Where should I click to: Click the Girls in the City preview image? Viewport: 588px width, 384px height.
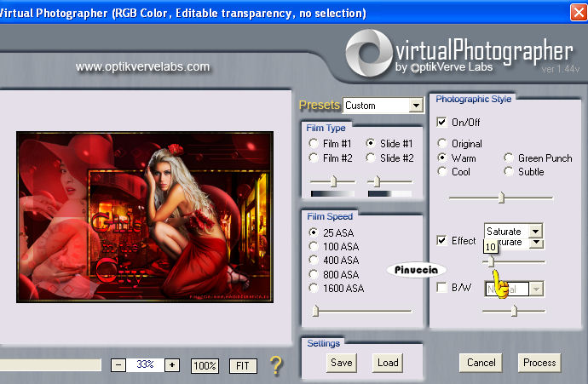[145, 217]
